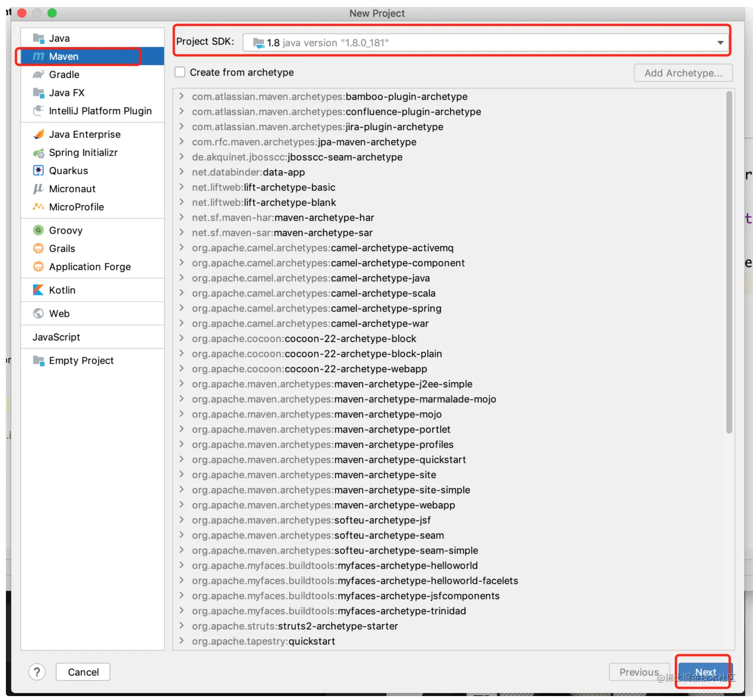
Task: Expand camel-archetype-war chevron
Action: click(x=182, y=323)
